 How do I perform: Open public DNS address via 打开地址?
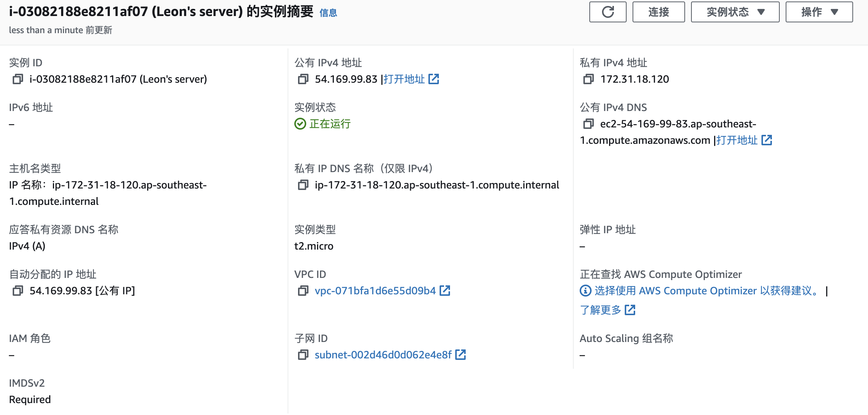coord(743,140)
